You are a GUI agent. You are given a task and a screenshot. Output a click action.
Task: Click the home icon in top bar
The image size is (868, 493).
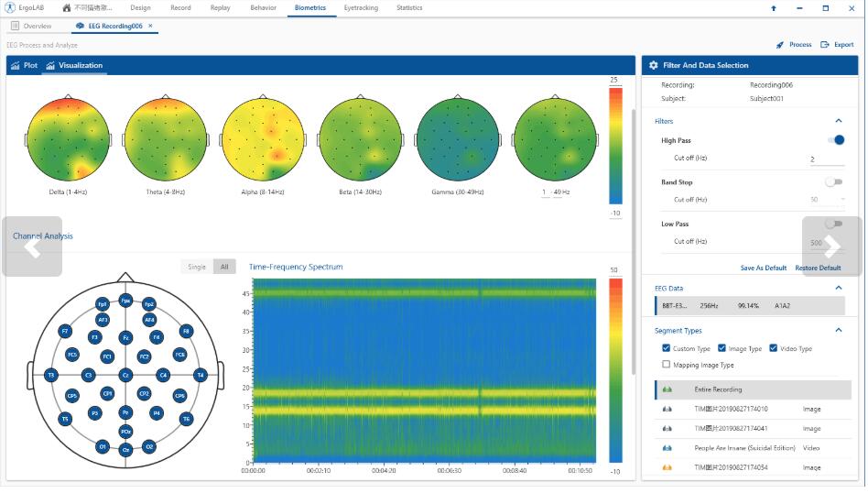(67, 8)
